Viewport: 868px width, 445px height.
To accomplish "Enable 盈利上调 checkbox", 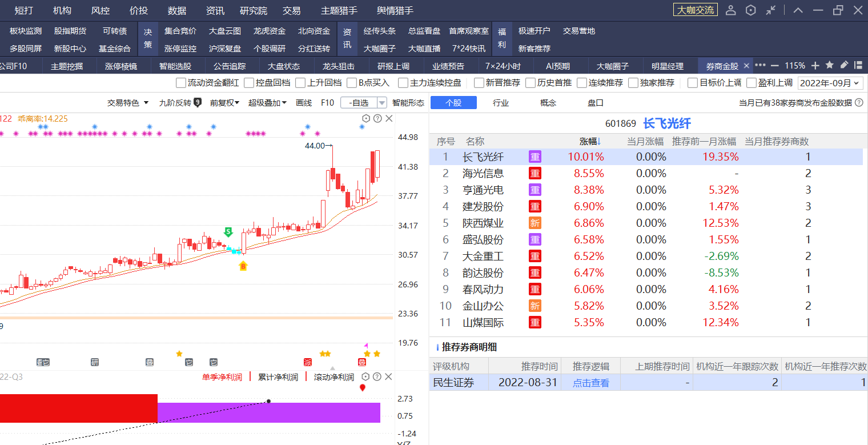I will [752, 83].
